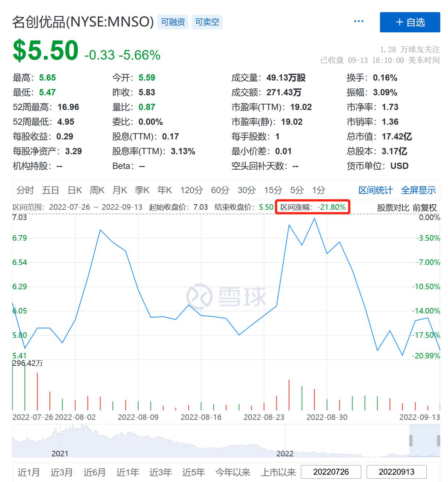Click the 名创优品(NYSE:MNSO) title
Viewport: 448px width, 482px height.
coord(83,22)
